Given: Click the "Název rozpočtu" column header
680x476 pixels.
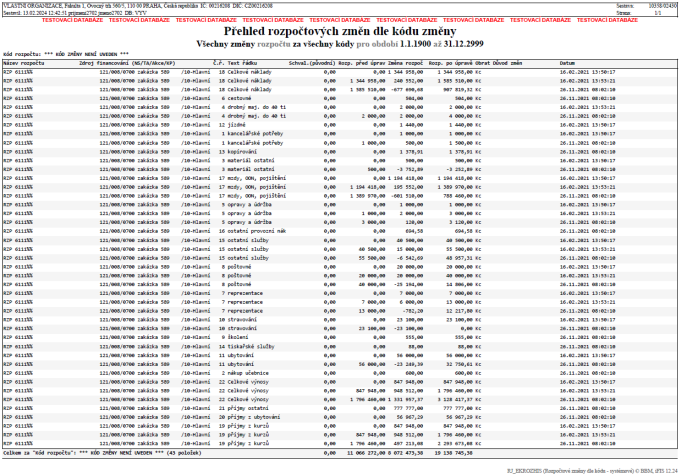Looking at the screenshot, I should [x=23, y=63].
